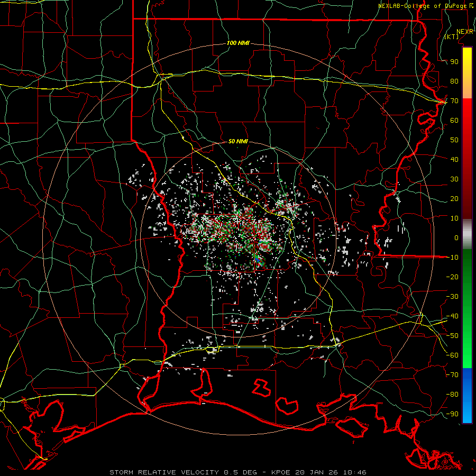Click the -10 value on the velocity scale
Image resolution: width=476 pixels, height=476 pixels.
click(x=452, y=258)
